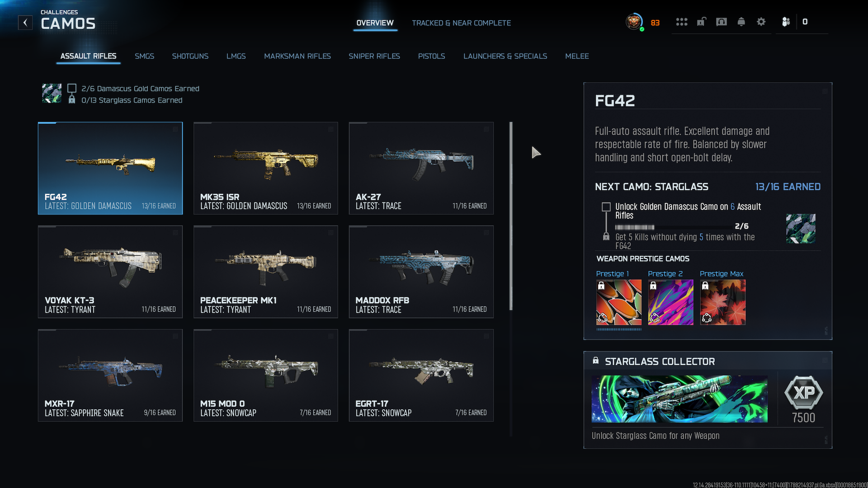The height and width of the screenshot is (488, 868).
Task: Click the Starglass camo icon near header
Action: pyautogui.click(x=52, y=94)
